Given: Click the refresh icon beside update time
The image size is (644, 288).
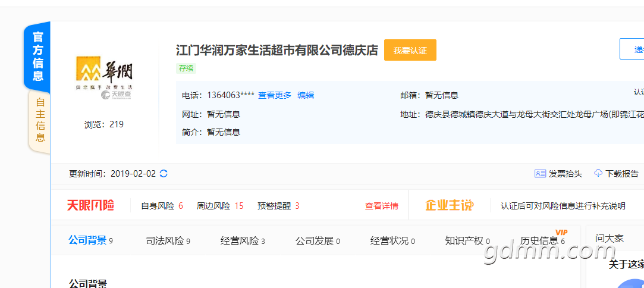Looking at the screenshot, I should tap(164, 173).
